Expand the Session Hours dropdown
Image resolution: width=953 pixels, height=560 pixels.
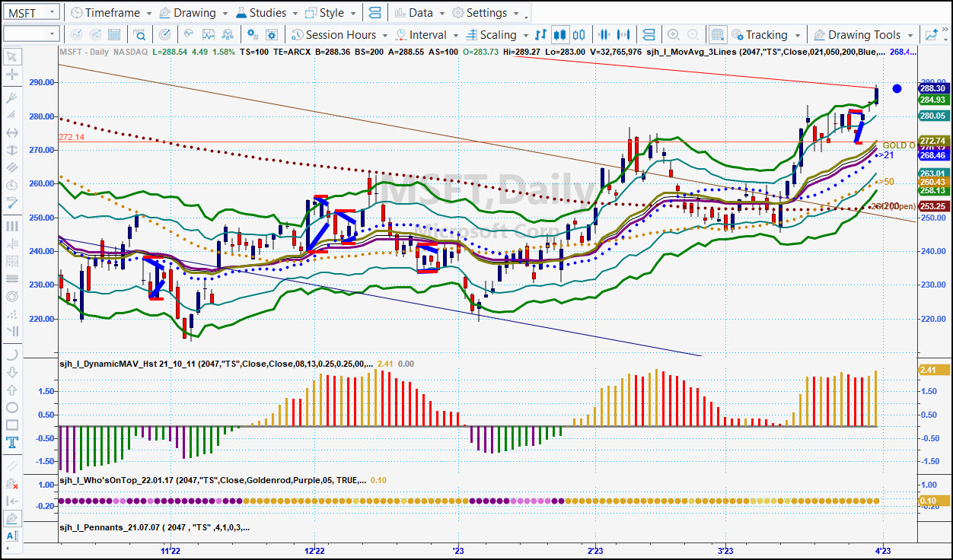340,34
